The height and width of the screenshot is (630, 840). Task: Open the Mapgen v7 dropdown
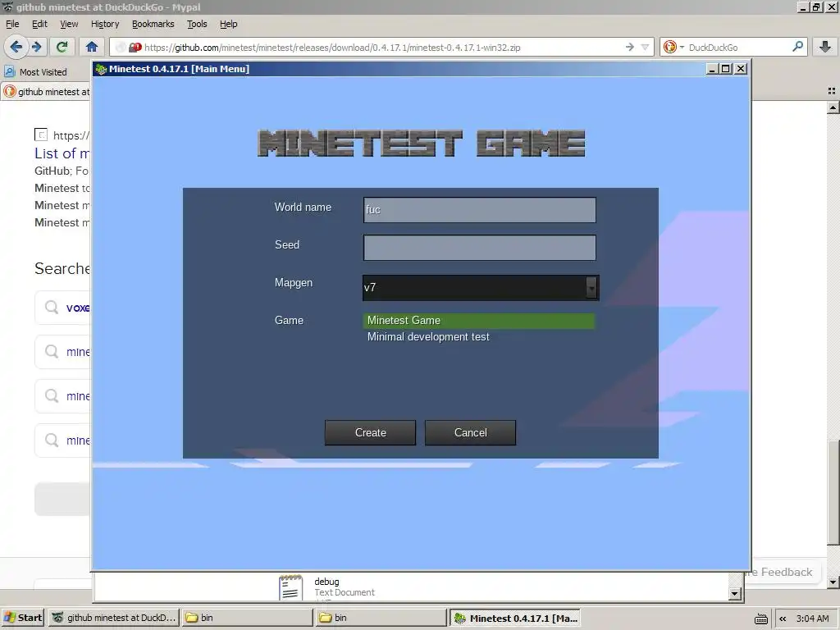click(481, 288)
